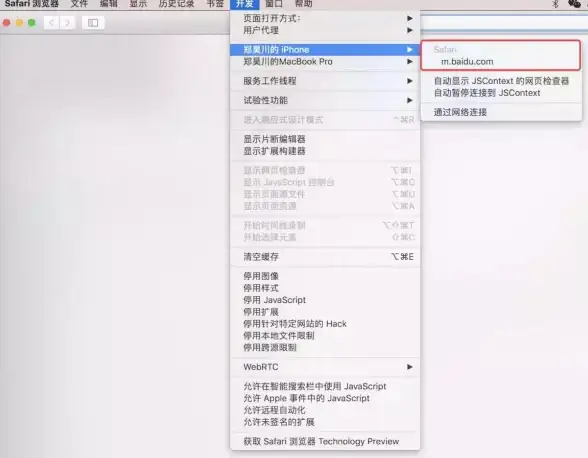Image resolution: width=588 pixels, height=458 pixels.
Task: Click the 开发 menu title
Action: 244,4
